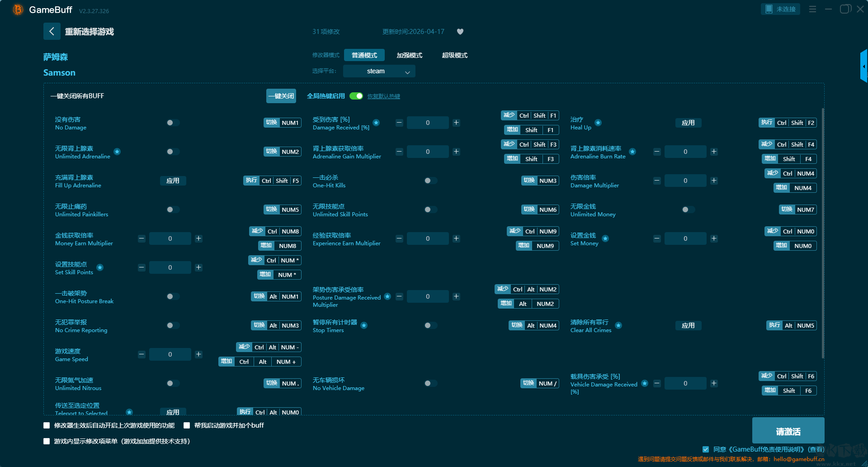Click the 一键关闭 button

coord(281,96)
